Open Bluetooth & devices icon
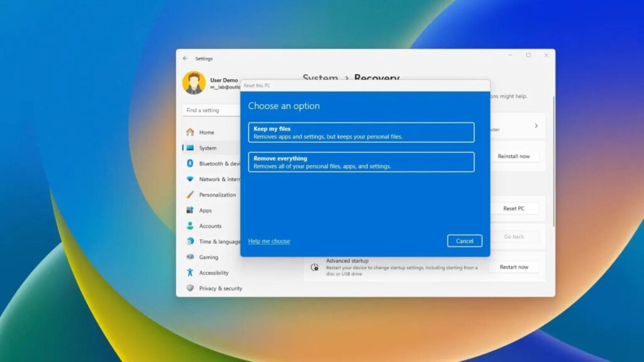Image resolution: width=644 pixels, height=362 pixels. pyautogui.click(x=190, y=163)
